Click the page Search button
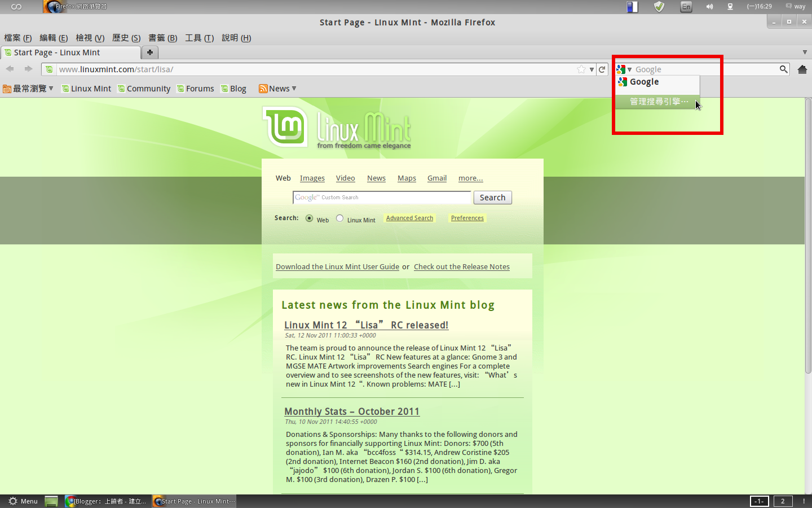Viewport: 812px width, 508px height. click(493, 198)
